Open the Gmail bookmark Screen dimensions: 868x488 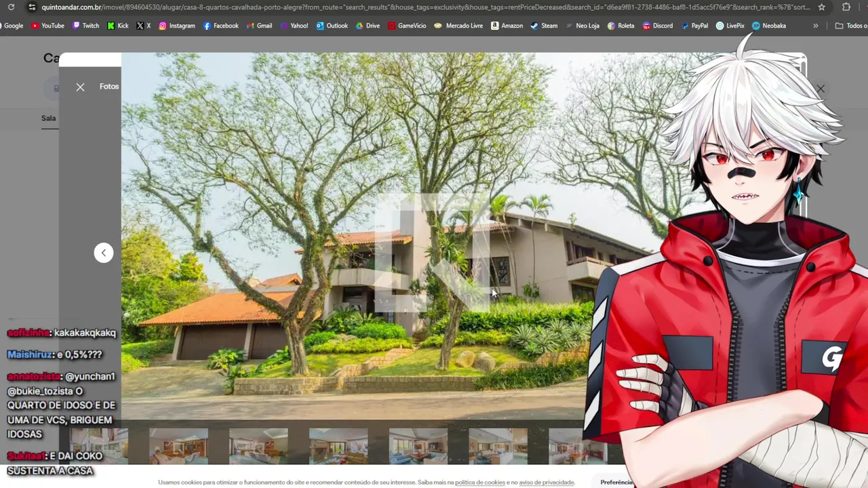(x=259, y=26)
